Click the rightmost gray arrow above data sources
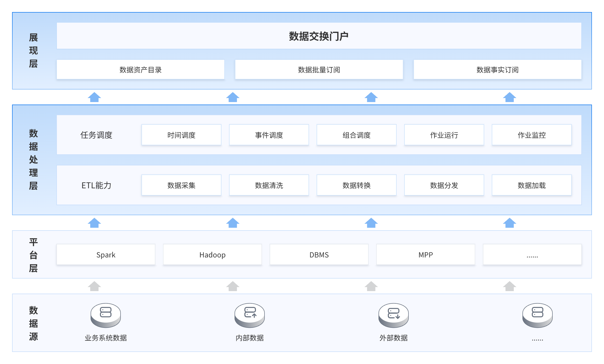The width and height of the screenshot is (604, 364). [510, 286]
